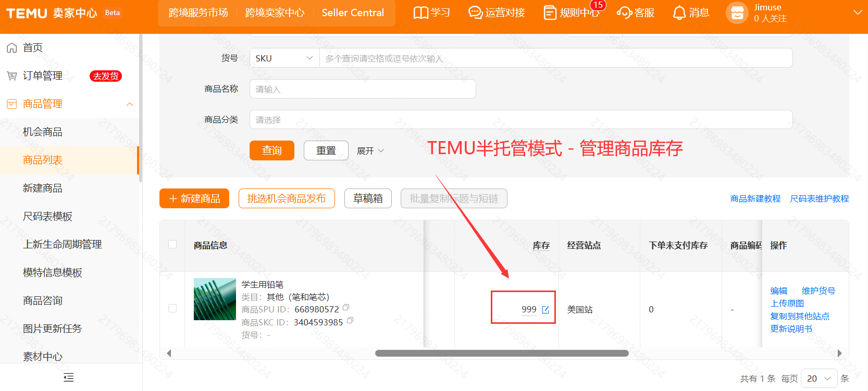Image resolution: width=868 pixels, height=391 pixels.
Task: Click the TEMU 卖家中心 logo
Action: (52, 13)
